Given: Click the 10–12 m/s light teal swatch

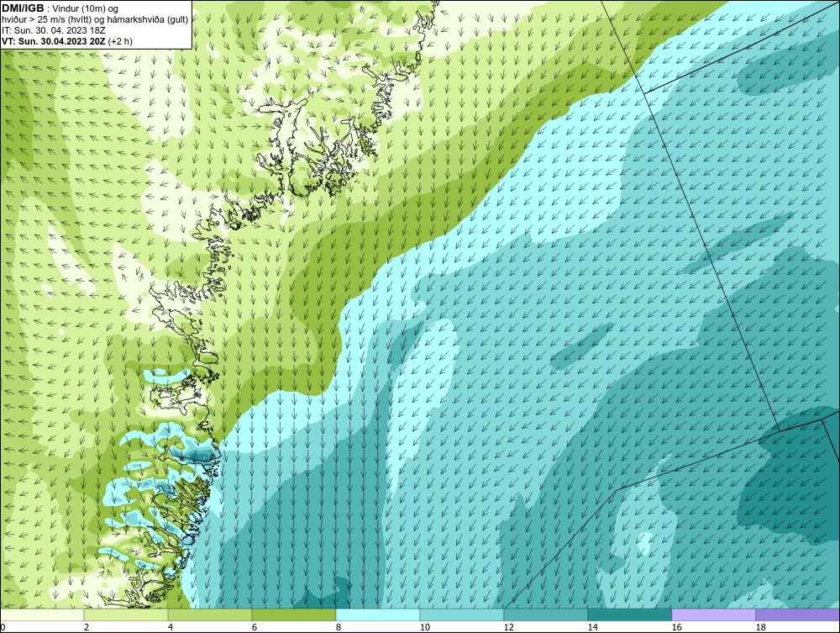Looking at the screenshot, I should pos(462,615).
